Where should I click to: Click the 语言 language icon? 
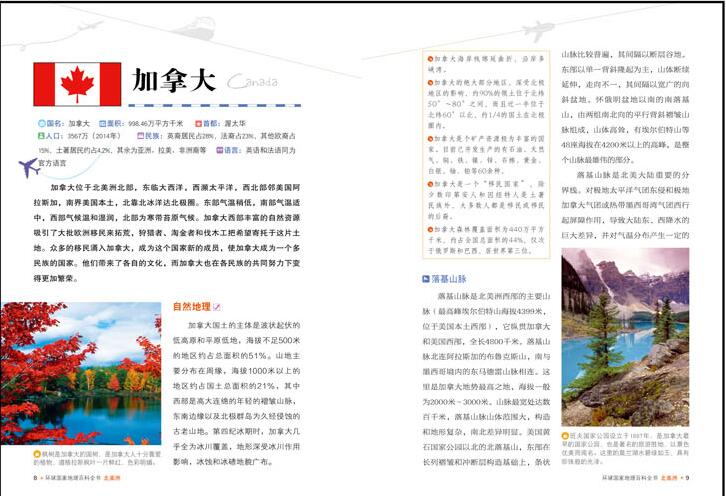pos(219,149)
